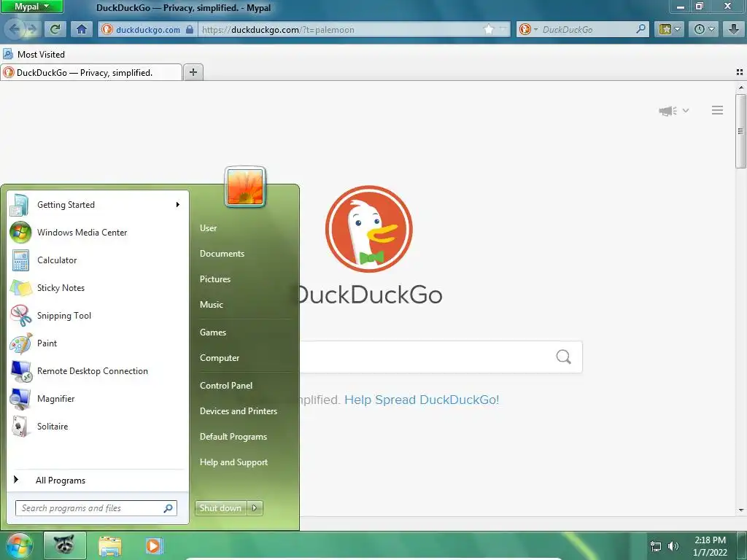Open the DuckDuckGo hamburger menu
Screen dimensions: 747x560
click(718, 110)
